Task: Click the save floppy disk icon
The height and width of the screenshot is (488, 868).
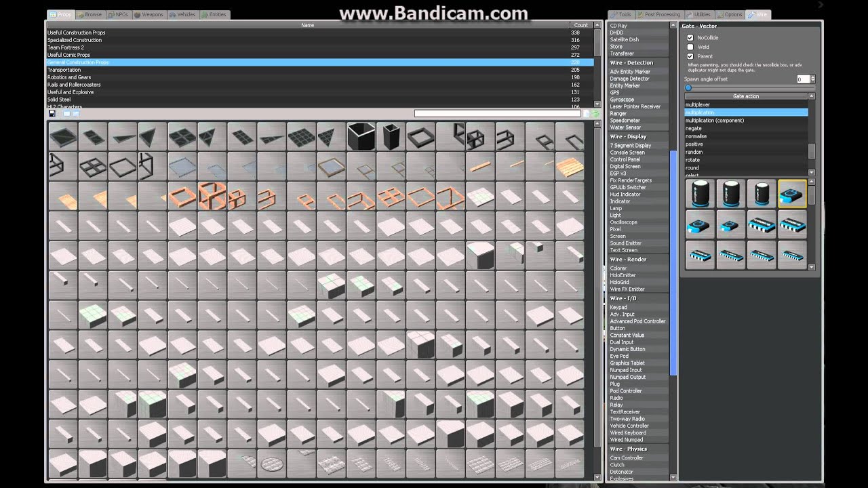Action: pyautogui.click(x=52, y=114)
